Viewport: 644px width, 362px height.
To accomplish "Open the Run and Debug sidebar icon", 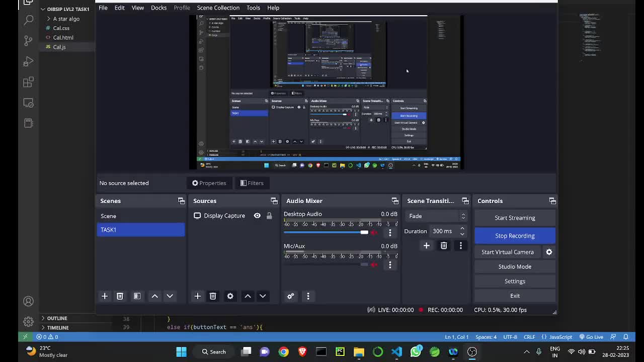I will [29, 61].
